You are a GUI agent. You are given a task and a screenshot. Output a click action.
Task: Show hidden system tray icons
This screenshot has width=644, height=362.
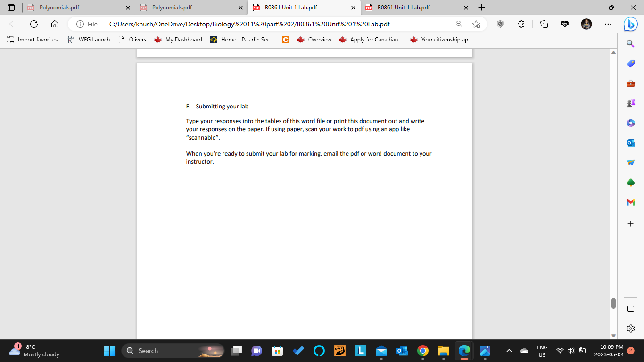[509, 351]
